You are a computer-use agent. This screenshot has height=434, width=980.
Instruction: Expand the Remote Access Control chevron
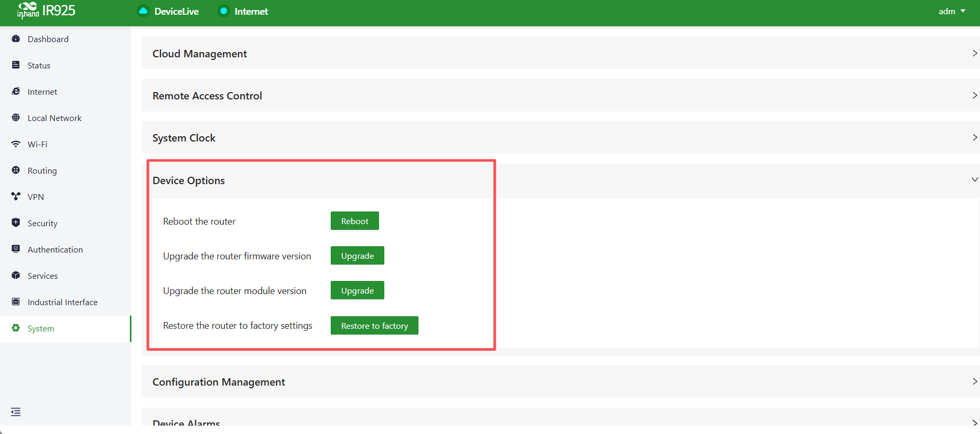tap(975, 95)
